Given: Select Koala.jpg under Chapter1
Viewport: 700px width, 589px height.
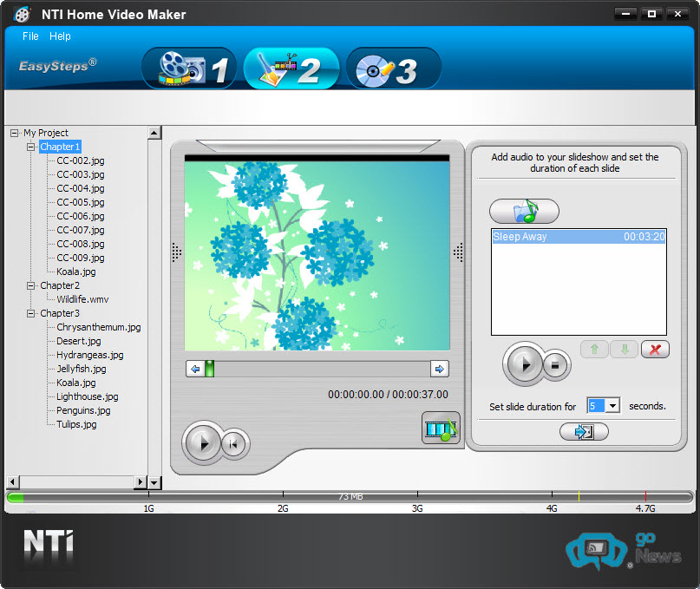Looking at the screenshot, I should (x=75, y=272).
